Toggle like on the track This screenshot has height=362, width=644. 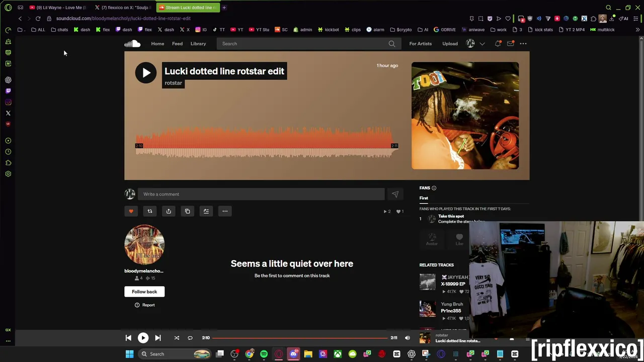coord(131,211)
